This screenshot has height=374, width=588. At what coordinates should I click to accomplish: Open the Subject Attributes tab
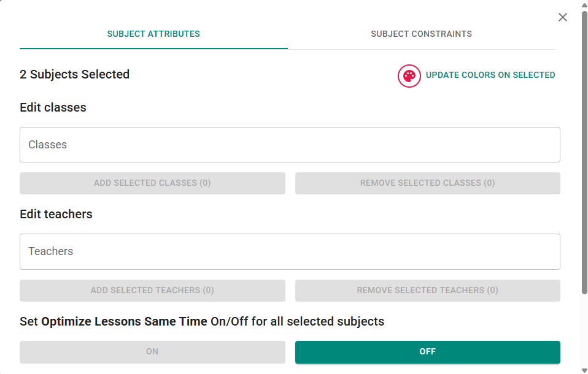(153, 34)
